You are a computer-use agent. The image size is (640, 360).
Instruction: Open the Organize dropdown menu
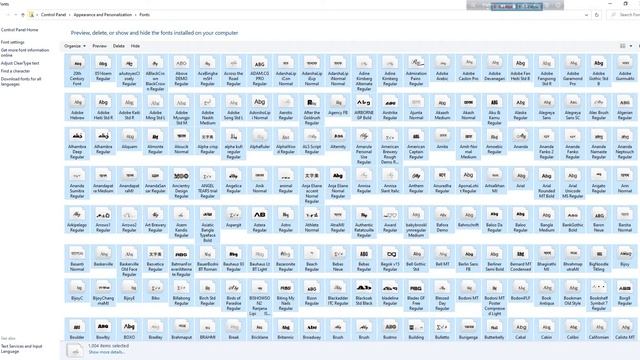(75, 46)
